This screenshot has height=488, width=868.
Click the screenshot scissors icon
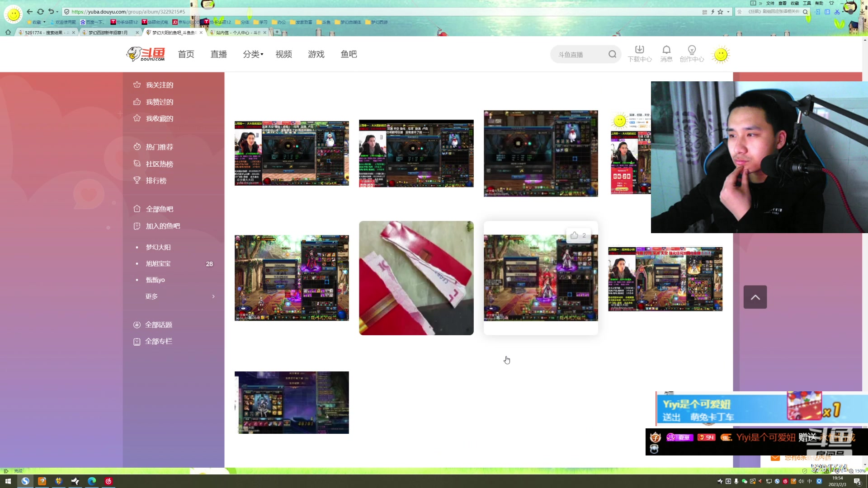click(x=837, y=12)
